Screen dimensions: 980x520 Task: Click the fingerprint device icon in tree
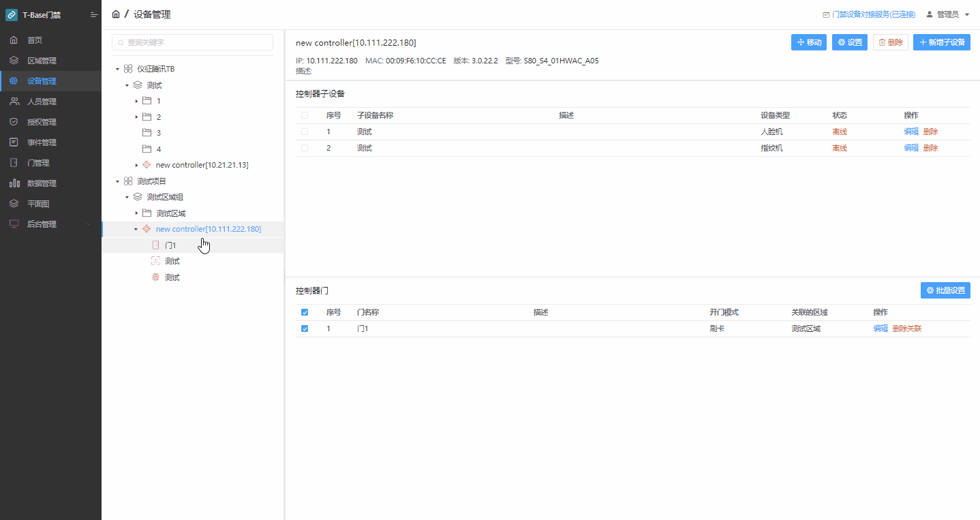pos(155,277)
